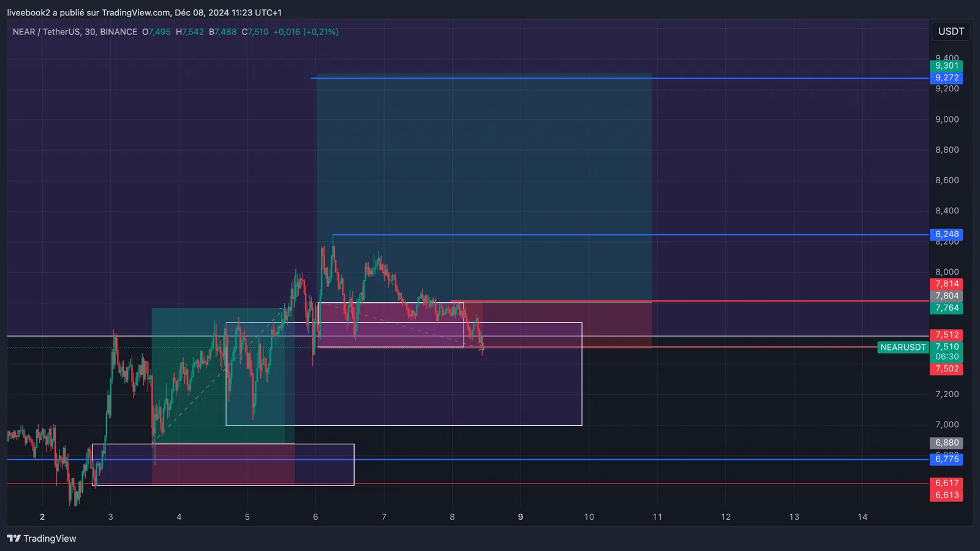The height and width of the screenshot is (551, 980).
Task: Click the red 6,613 price label
Action: 946,495
